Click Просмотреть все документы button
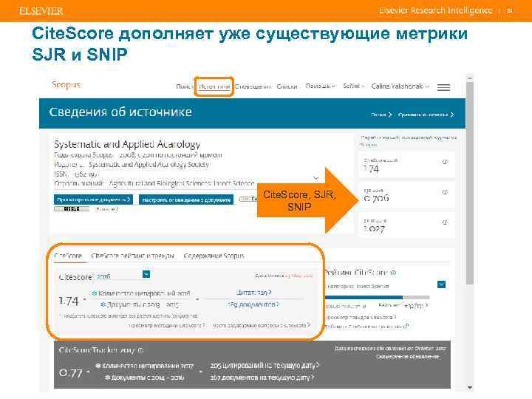Image resolution: width=532 pixels, height=399 pixels. [93, 199]
